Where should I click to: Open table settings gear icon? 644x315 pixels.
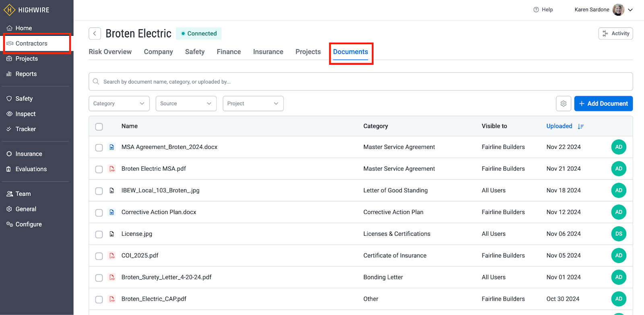tap(563, 103)
